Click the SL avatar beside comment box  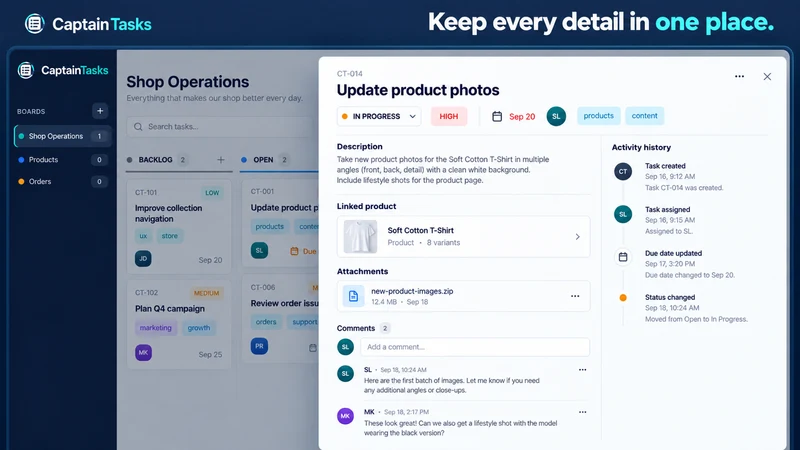pyautogui.click(x=345, y=347)
